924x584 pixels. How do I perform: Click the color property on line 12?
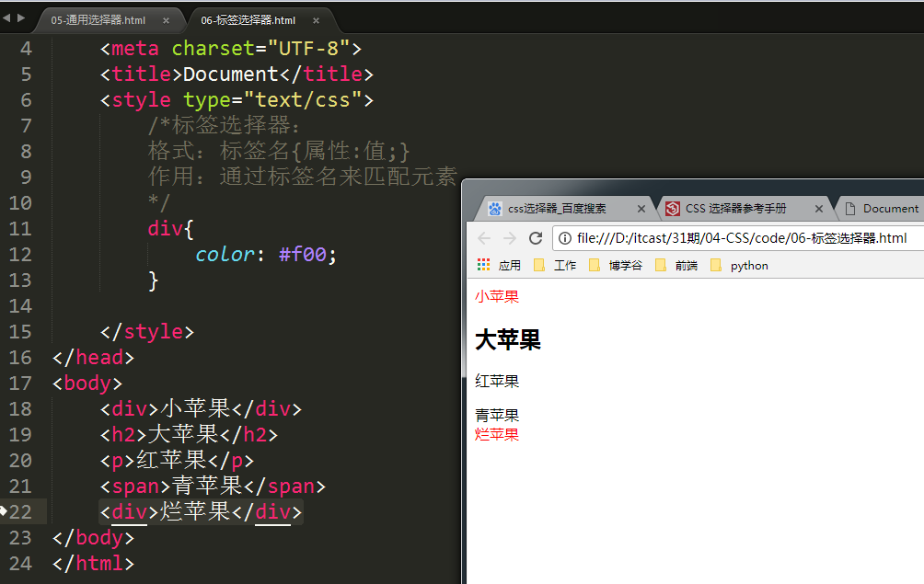225,255
